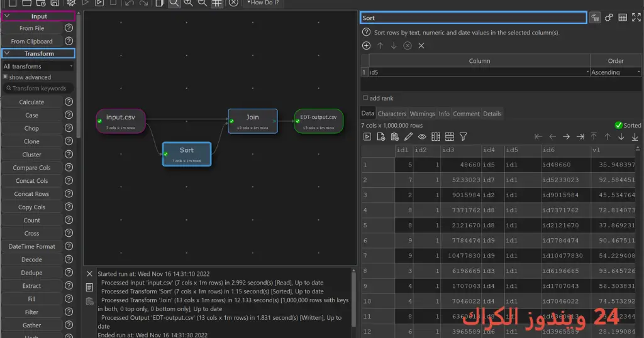Click the log document icon beside run output
This screenshot has width=644, height=338.
coord(89,287)
